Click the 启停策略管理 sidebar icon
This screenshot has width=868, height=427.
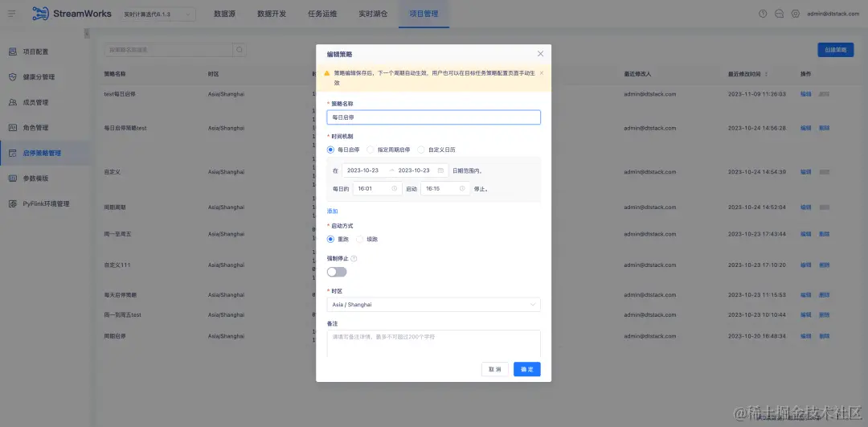13,153
